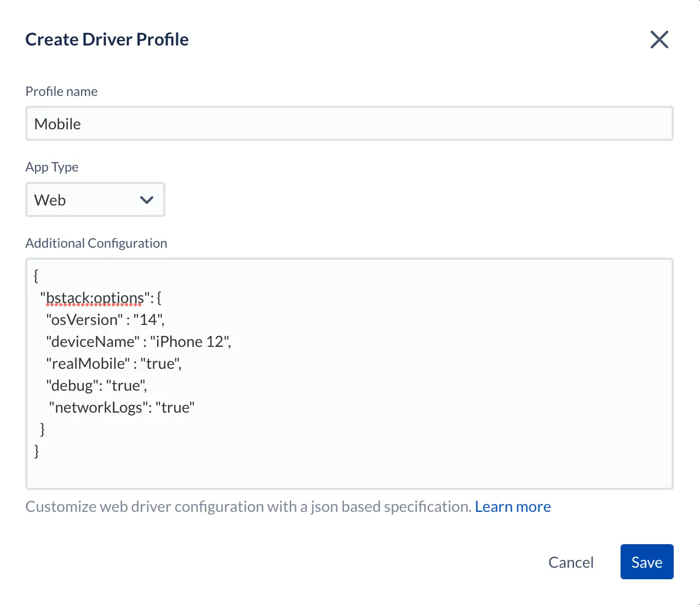Image resolution: width=700 pixels, height=605 pixels.
Task: Place cursor at the opening curly brace
Action: pyautogui.click(x=36, y=276)
